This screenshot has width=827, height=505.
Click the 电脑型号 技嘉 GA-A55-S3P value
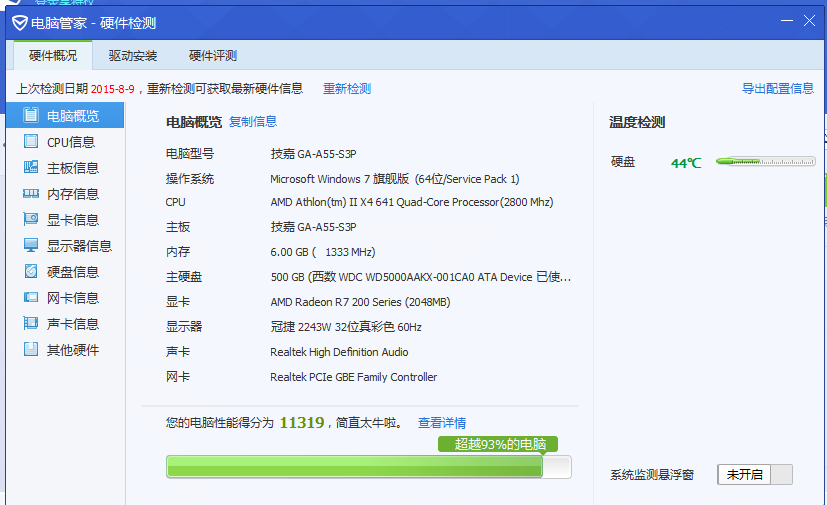pyautogui.click(x=313, y=154)
